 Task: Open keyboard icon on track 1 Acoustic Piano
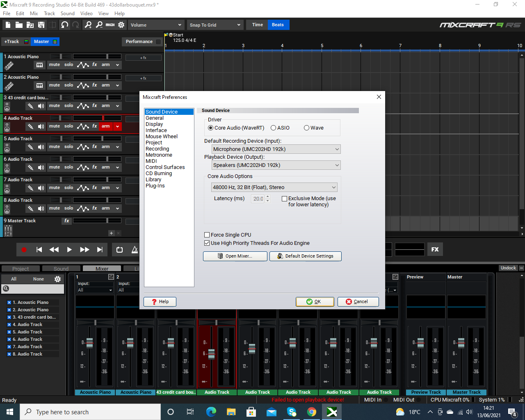[39, 65]
